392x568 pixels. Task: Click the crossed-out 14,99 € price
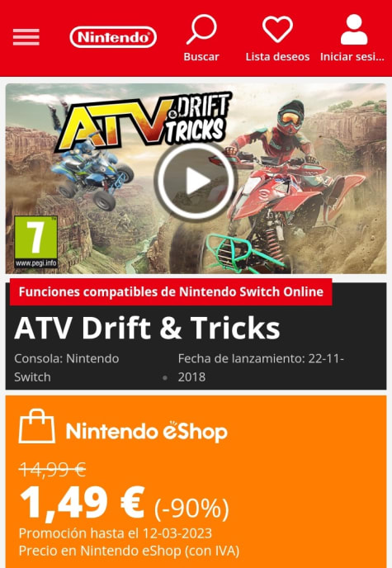[53, 470]
